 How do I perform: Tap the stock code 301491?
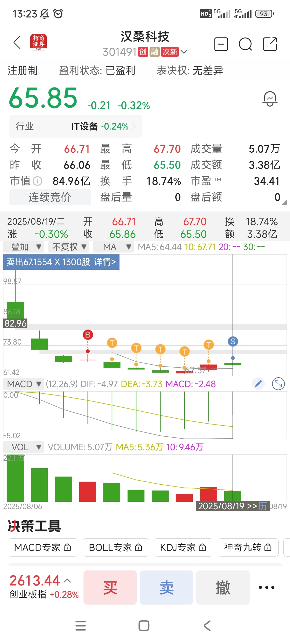pyautogui.click(x=120, y=52)
